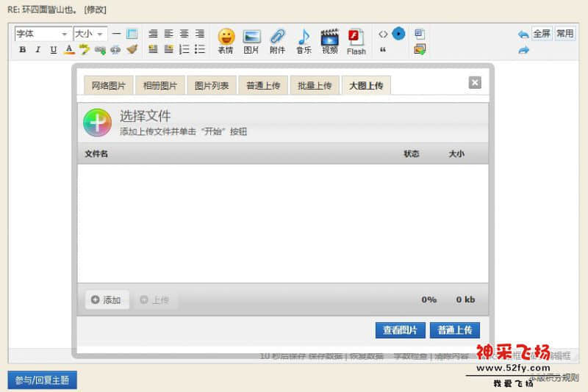Click the pictures-with-green-arrow download icon
The image size is (588, 392).
pos(420,49)
